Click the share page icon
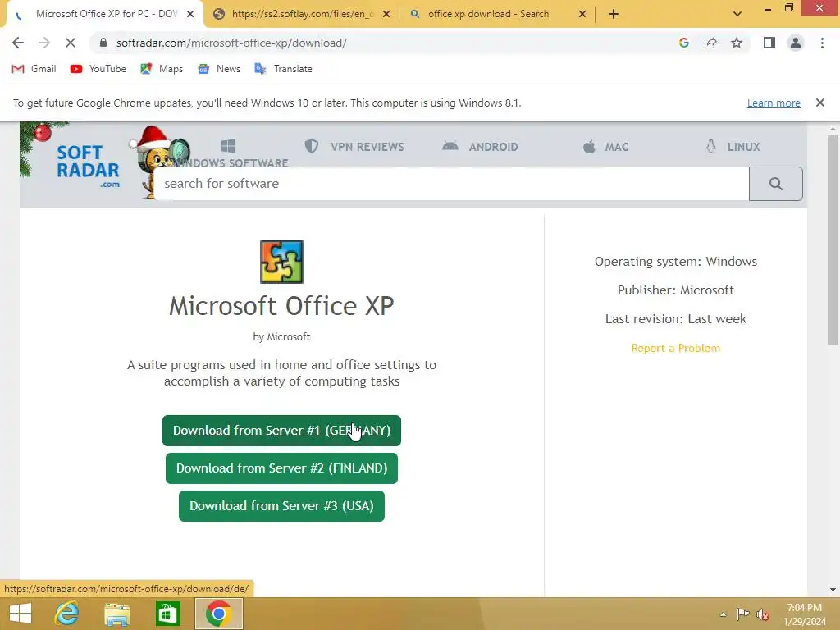 click(x=710, y=43)
